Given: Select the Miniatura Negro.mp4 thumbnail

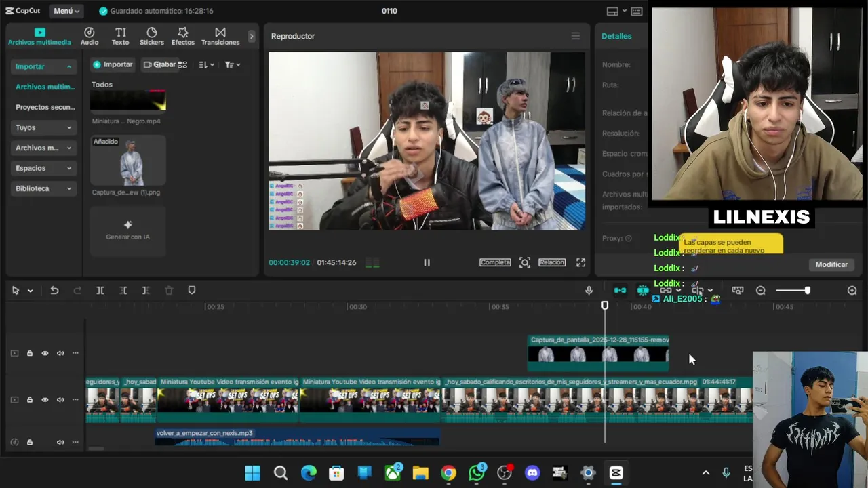Looking at the screenshot, I should [128, 100].
